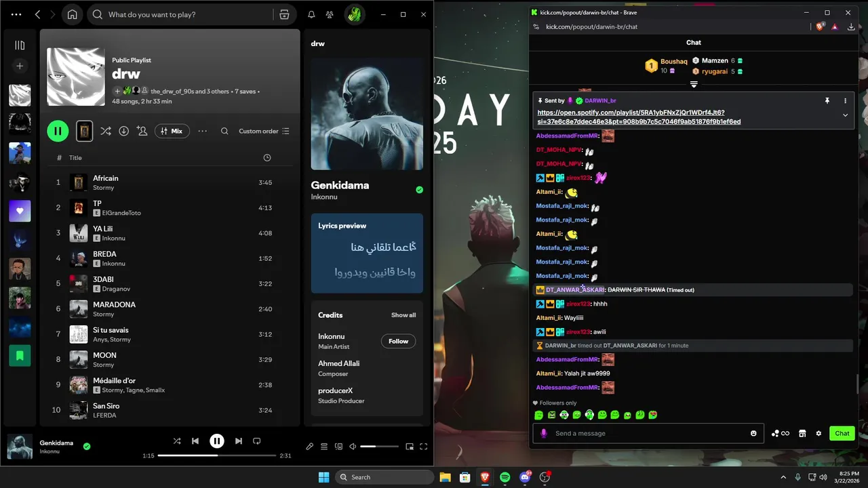Click the green Chat send button

[x=842, y=433]
